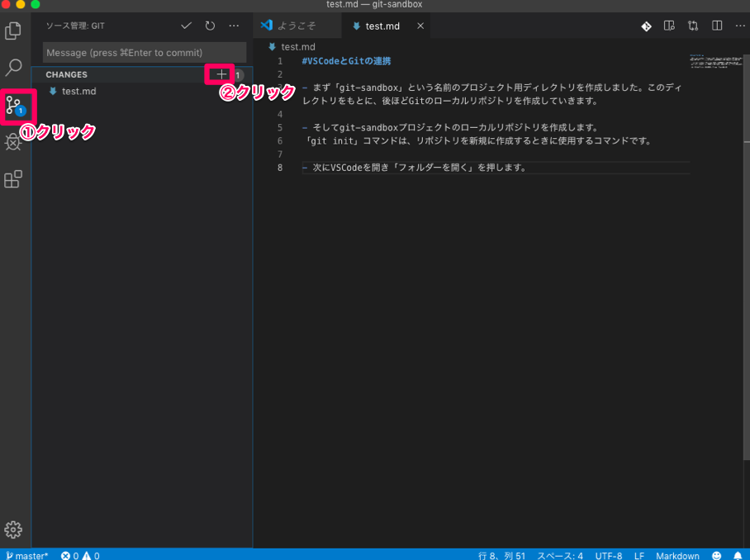Click the master* branch indicator

(x=25, y=555)
